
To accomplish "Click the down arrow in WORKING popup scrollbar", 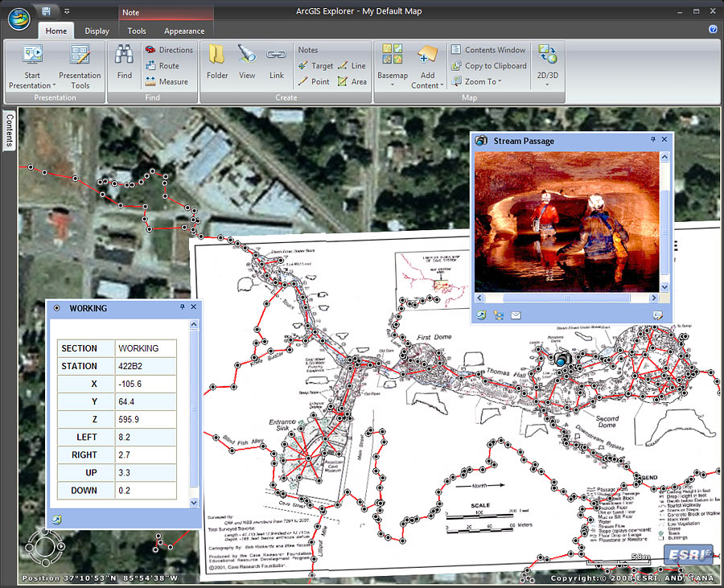I will click(193, 503).
